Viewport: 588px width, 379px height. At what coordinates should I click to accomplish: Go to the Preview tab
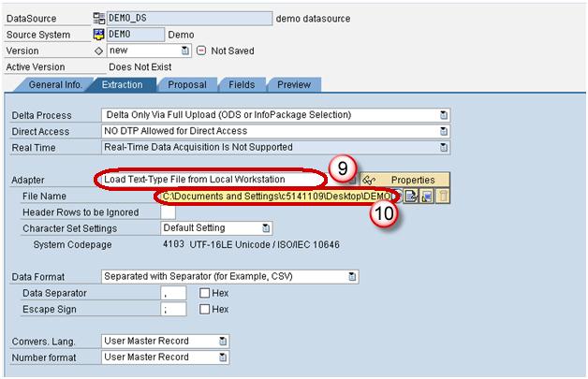point(293,84)
